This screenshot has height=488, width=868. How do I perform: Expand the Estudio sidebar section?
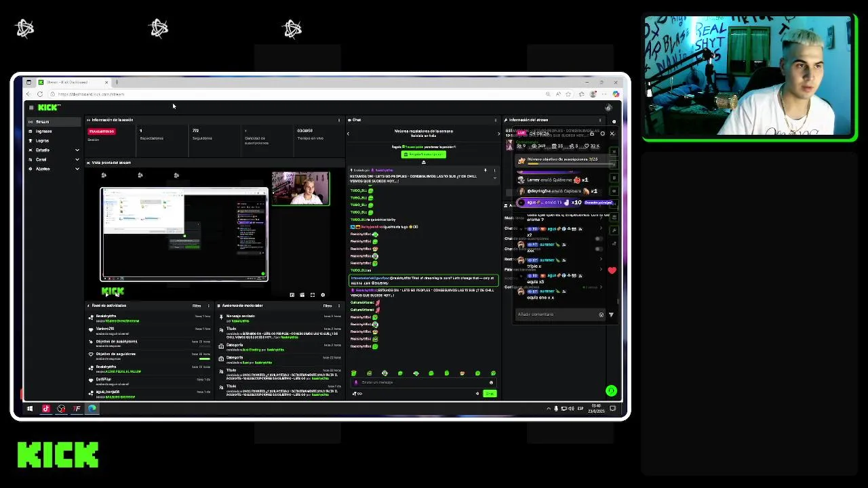pyautogui.click(x=53, y=150)
